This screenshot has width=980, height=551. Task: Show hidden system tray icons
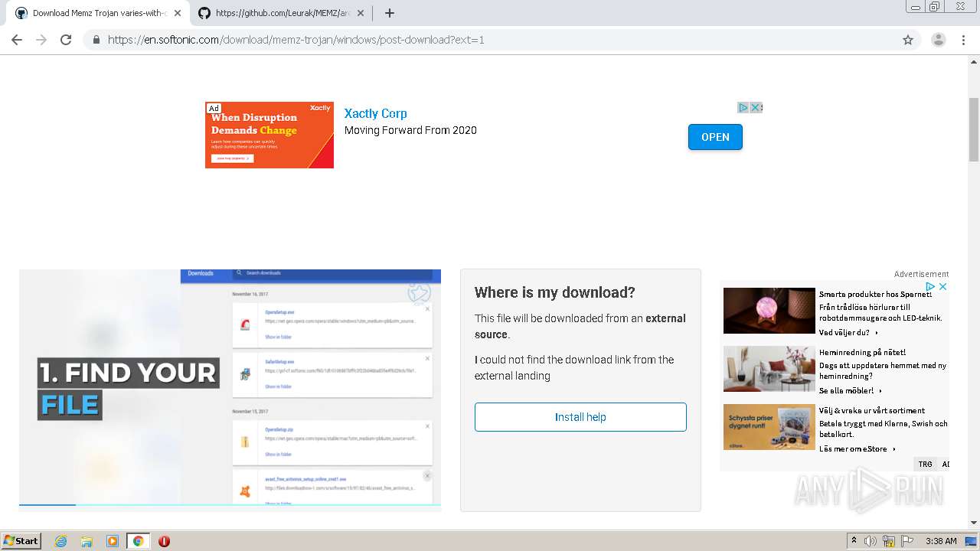(854, 541)
